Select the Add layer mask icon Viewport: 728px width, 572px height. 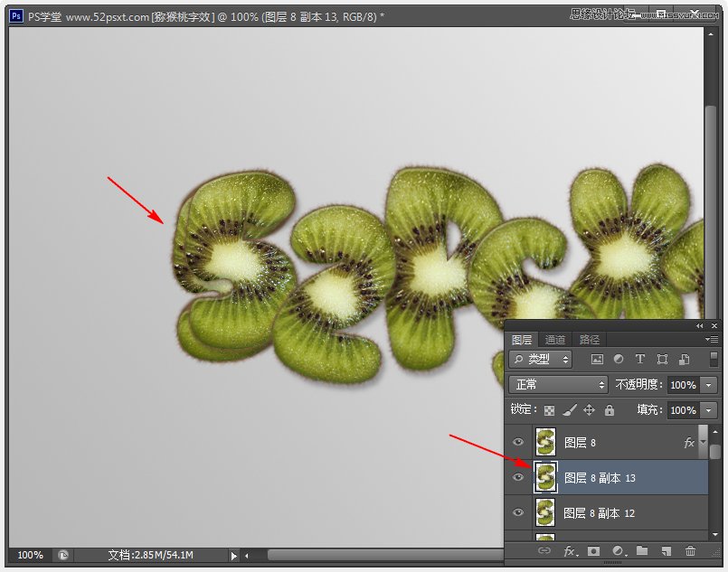pos(593,551)
